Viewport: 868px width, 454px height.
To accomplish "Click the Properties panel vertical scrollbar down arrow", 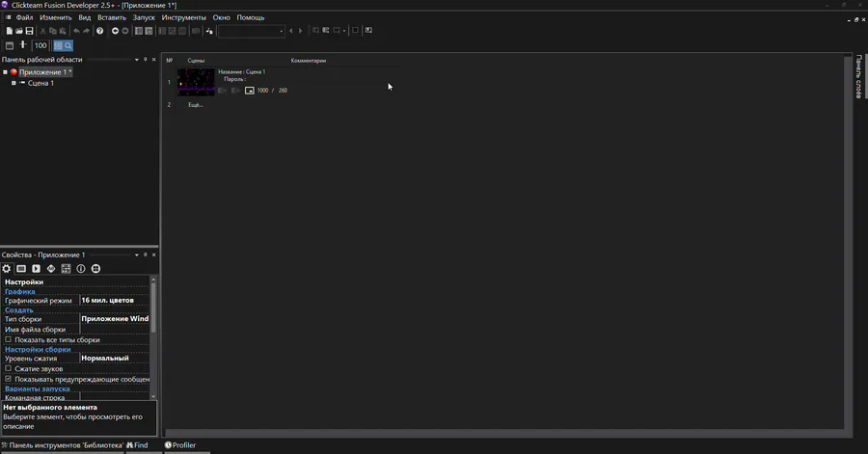I will pyautogui.click(x=153, y=396).
